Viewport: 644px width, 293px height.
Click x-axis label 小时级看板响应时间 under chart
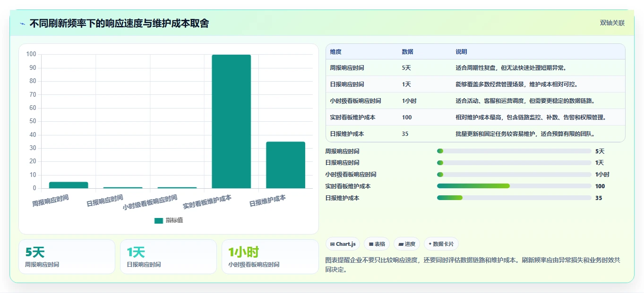150,202
